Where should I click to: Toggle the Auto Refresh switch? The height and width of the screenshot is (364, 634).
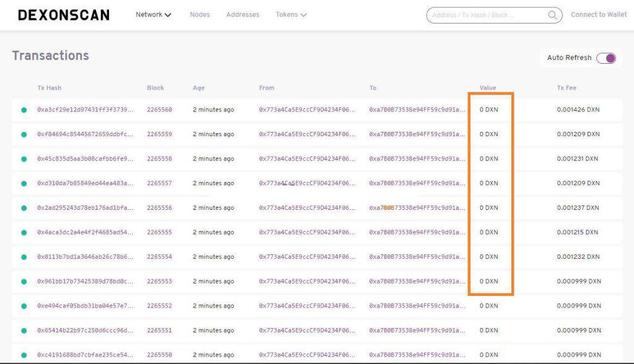[606, 58]
